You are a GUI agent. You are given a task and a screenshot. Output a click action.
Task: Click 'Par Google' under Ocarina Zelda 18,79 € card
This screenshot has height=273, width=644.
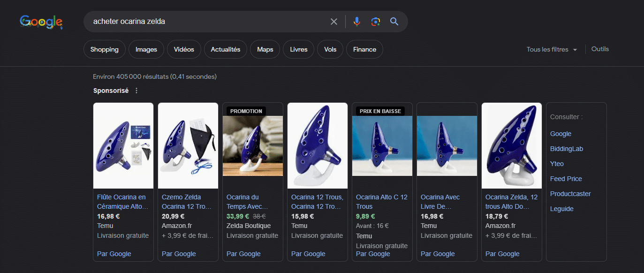click(502, 254)
